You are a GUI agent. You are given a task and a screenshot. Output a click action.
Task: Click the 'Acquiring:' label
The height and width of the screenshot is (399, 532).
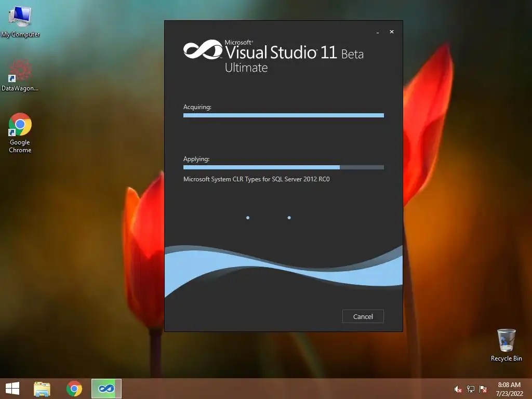coord(197,107)
